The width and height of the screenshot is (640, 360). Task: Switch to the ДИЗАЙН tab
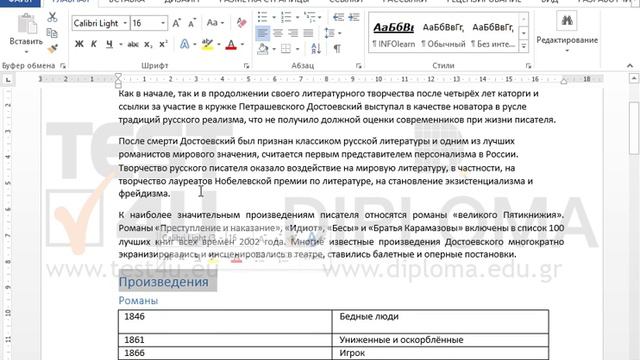point(182,1)
